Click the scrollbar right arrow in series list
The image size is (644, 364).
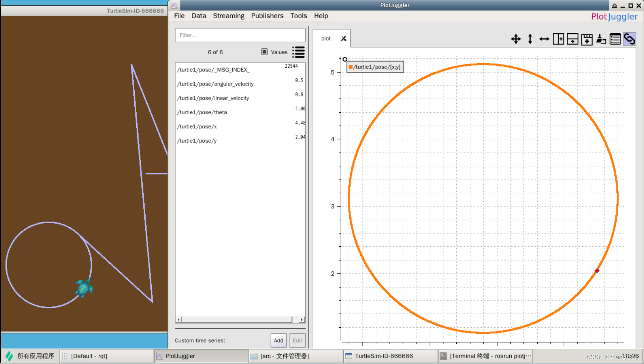pos(301,320)
